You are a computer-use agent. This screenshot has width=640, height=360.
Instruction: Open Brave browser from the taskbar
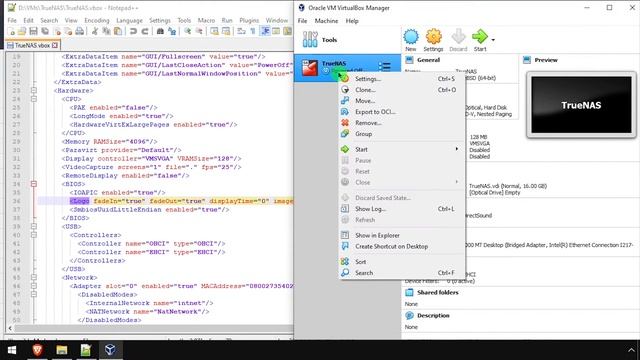(38, 350)
